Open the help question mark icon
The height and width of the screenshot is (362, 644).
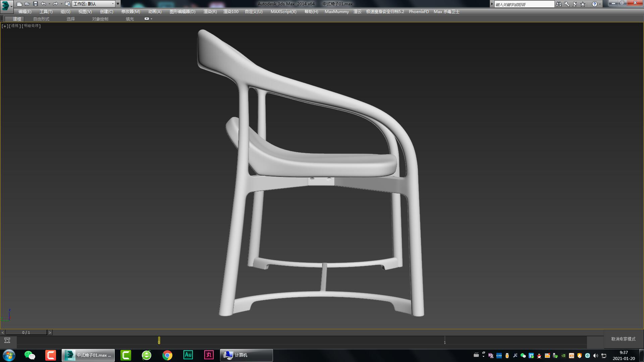594,4
